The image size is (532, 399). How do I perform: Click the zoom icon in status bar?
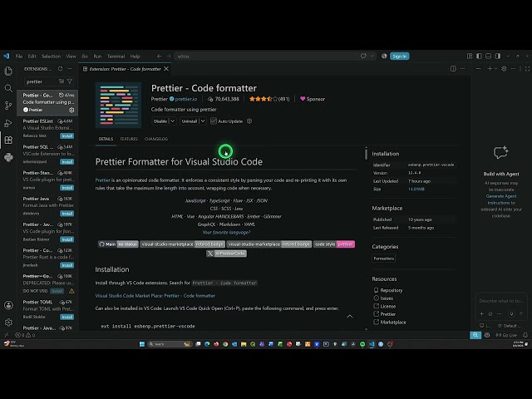475,335
